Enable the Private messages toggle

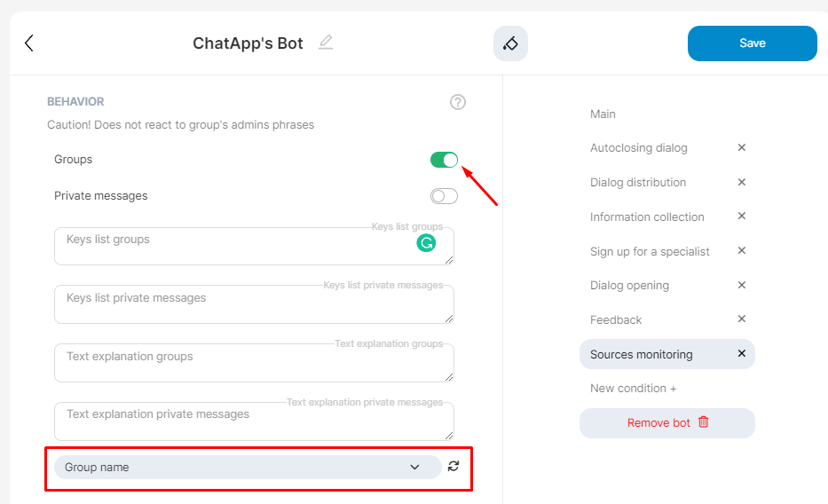[444, 196]
